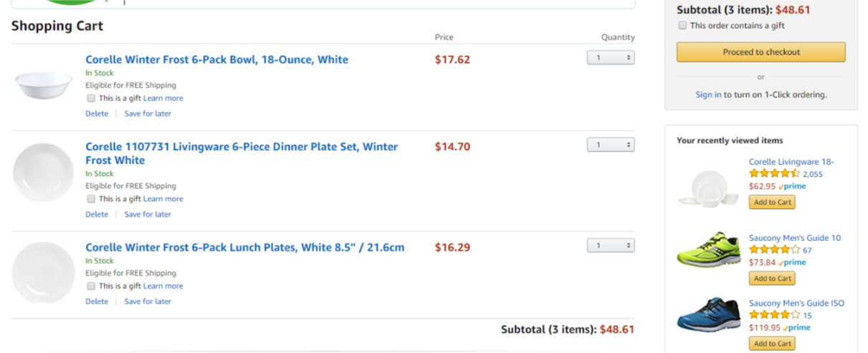Add Saucony Men's Guide 10 to cart
868x353 pixels.
772,278
